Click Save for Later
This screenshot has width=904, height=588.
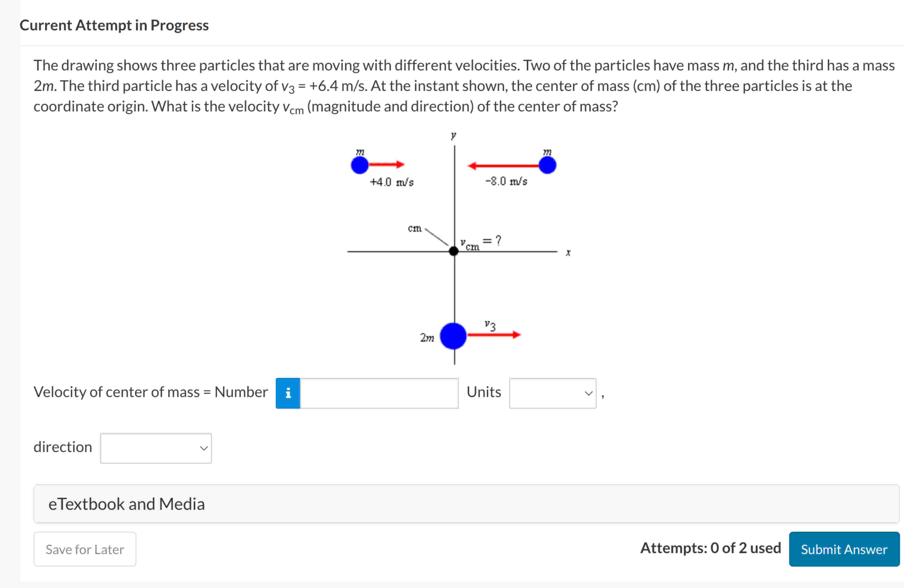[84, 549]
